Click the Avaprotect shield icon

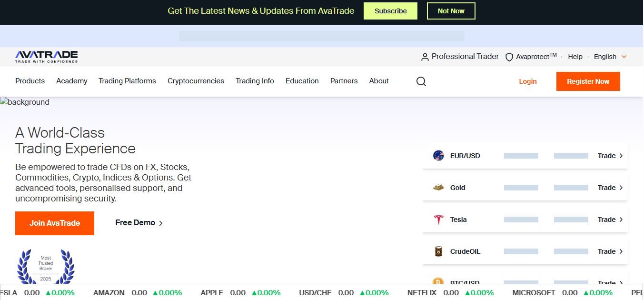tap(509, 57)
